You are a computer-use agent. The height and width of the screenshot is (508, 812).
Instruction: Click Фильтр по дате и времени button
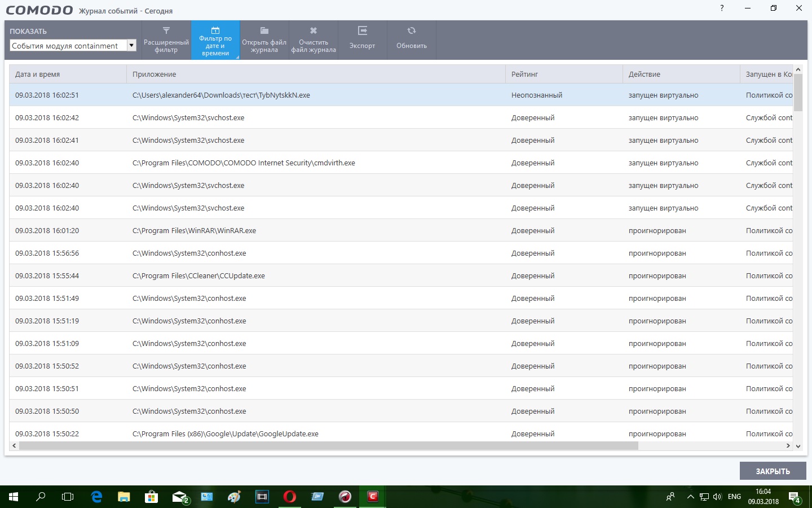(215, 40)
